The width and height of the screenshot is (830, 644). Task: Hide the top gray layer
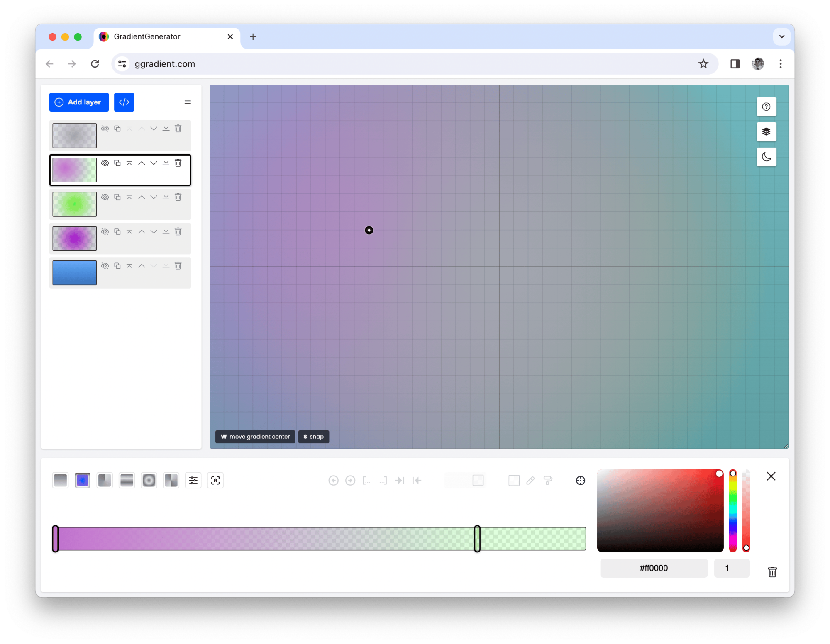(105, 129)
